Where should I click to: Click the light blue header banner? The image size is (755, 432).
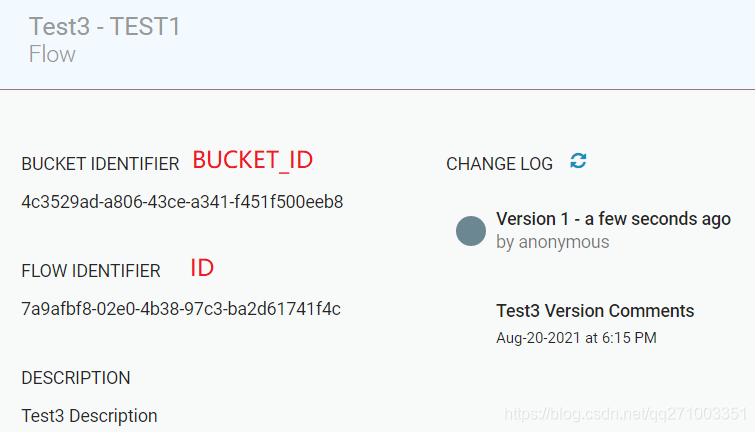378,44
